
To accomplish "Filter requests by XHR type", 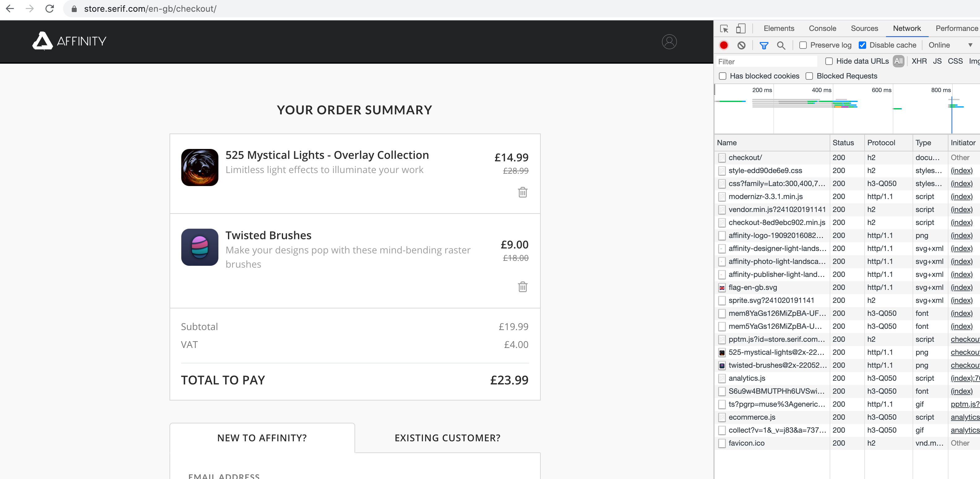I will click(x=919, y=61).
